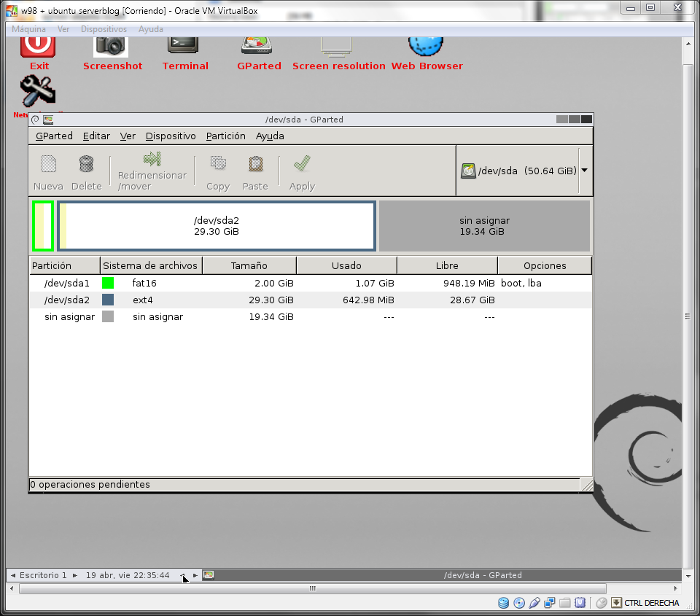The height and width of the screenshot is (616, 700).
Task: Click VirtualBox network status icon
Action: (x=550, y=603)
